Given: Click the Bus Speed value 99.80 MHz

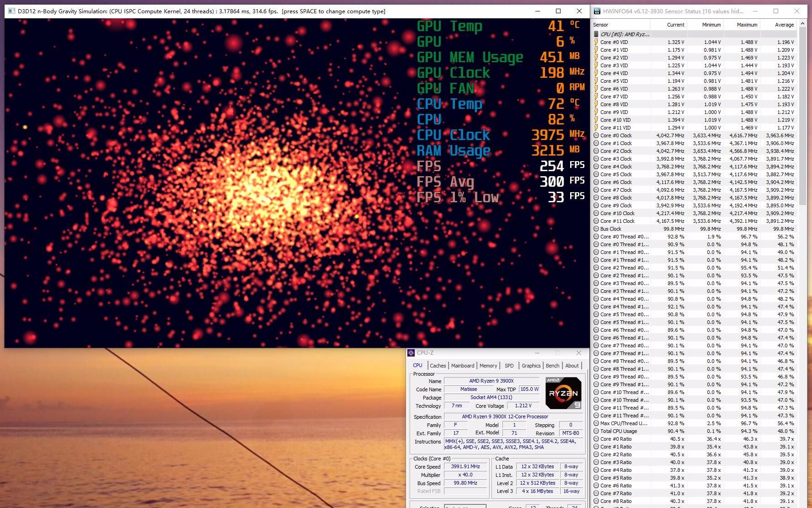Looking at the screenshot, I should click(x=465, y=483).
